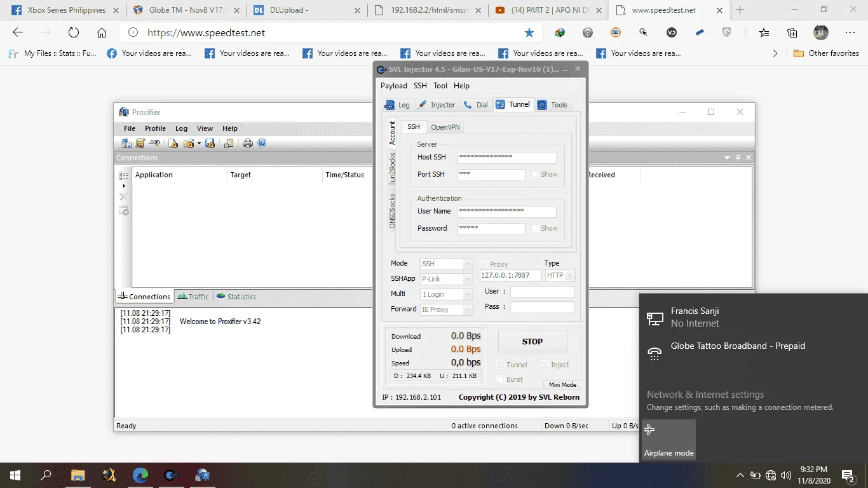This screenshot has width=868, height=488.
Task: Open the Profile menu in Proxifier
Action: click(x=155, y=128)
